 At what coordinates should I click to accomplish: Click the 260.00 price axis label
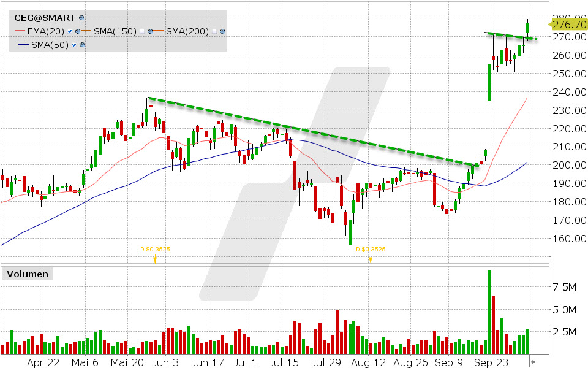point(570,55)
